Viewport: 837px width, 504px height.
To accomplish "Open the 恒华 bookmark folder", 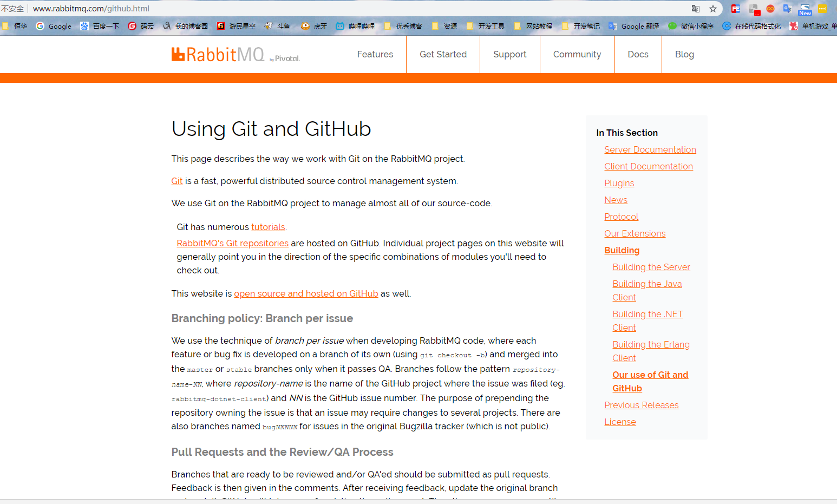I will [x=15, y=26].
